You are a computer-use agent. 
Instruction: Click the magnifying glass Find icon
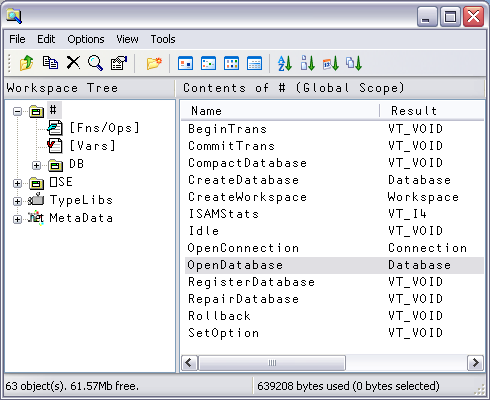[95, 63]
